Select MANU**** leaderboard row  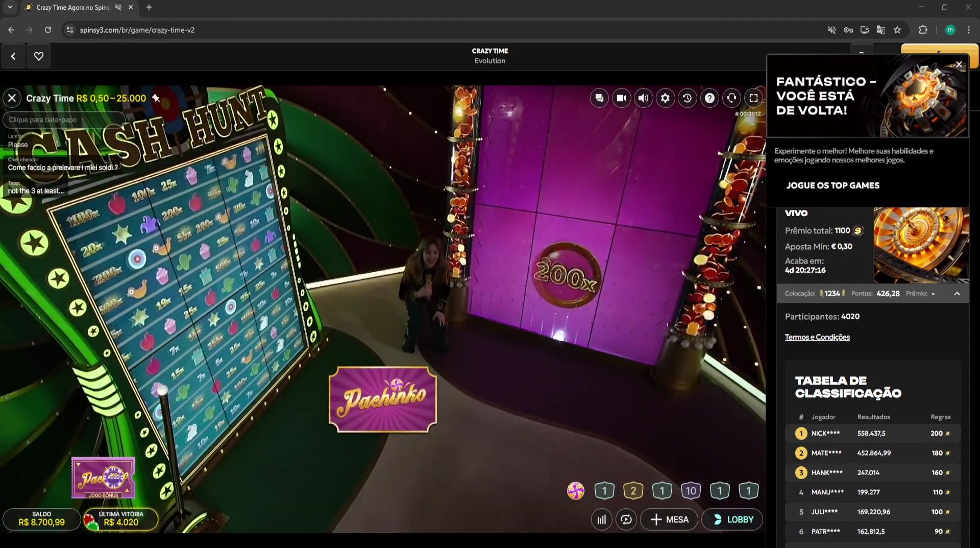pos(873,492)
